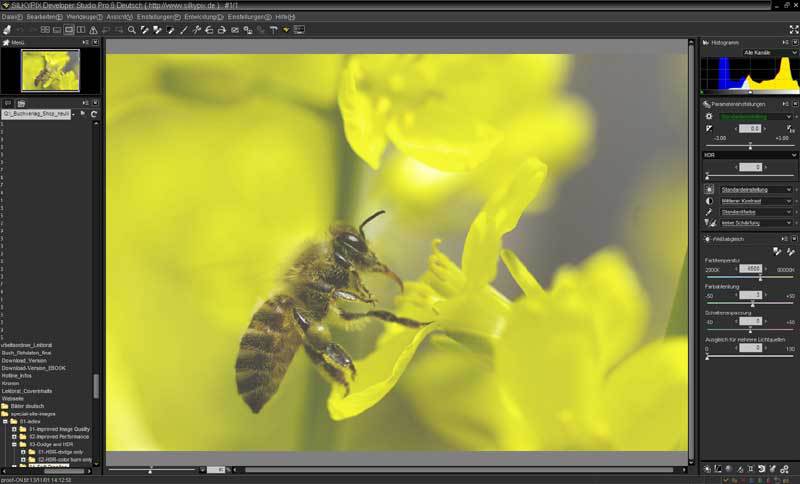Viewport: 800px width, 484px height.
Task: Toggle side-by-side compare view icon
Action: click(81, 30)
